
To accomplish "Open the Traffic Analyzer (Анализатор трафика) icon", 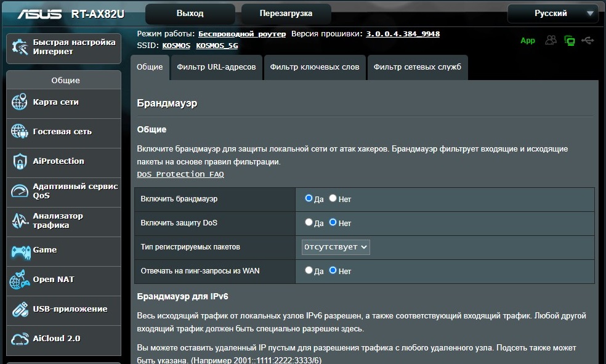I will click(20, 220).
